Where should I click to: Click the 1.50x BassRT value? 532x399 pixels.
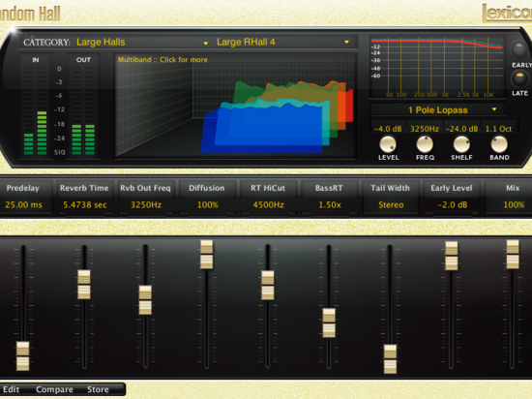[330, 204]
